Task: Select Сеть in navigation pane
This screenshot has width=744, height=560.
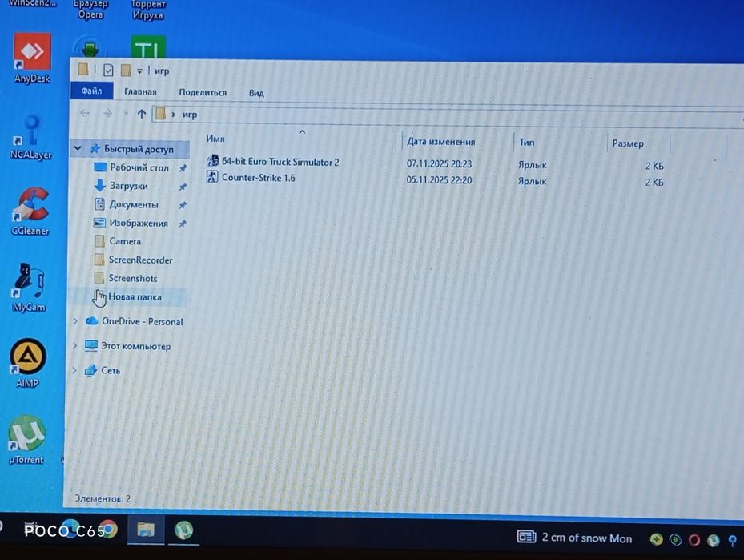Action: point(110,370)
